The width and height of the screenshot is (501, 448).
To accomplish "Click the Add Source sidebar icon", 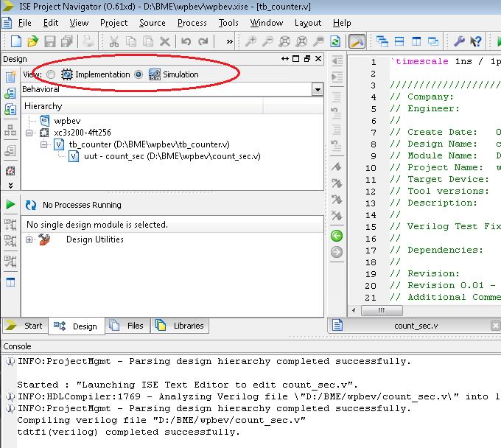I will tap(10, 94).
